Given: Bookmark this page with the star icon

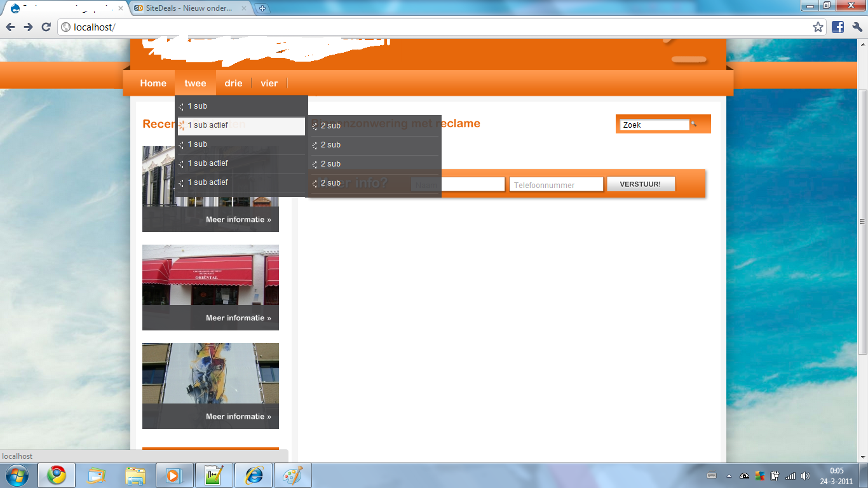Looking at the screenshot, I should tap(818, 27).
